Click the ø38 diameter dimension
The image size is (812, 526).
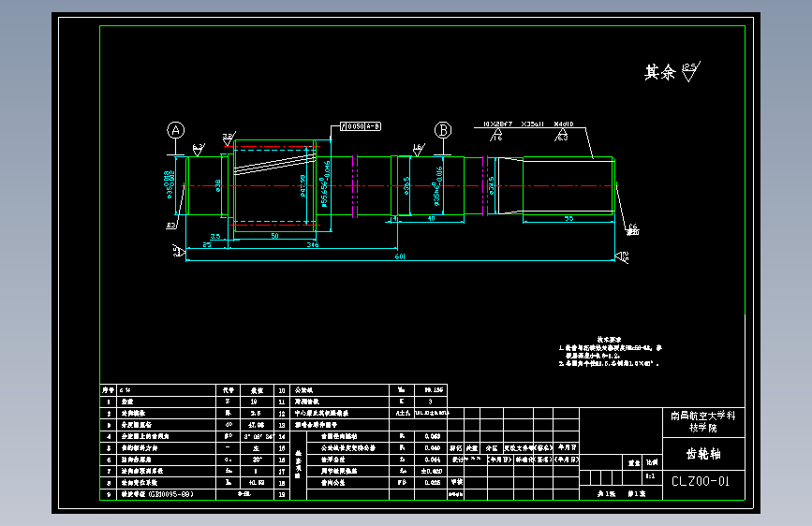tap(218, 186)
